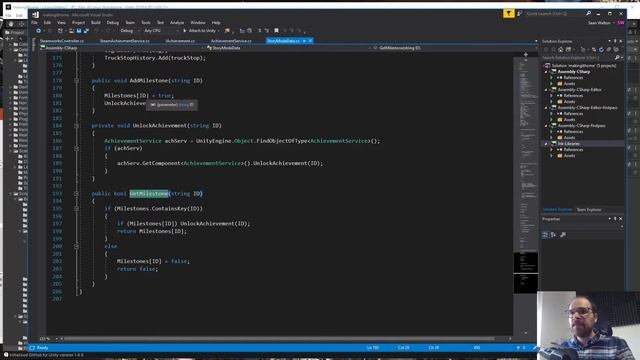Image resolution: width=640 pixels, height=360 pixels.
Task: Collapse the AddMilestone method outline
Action: [76, 81]
